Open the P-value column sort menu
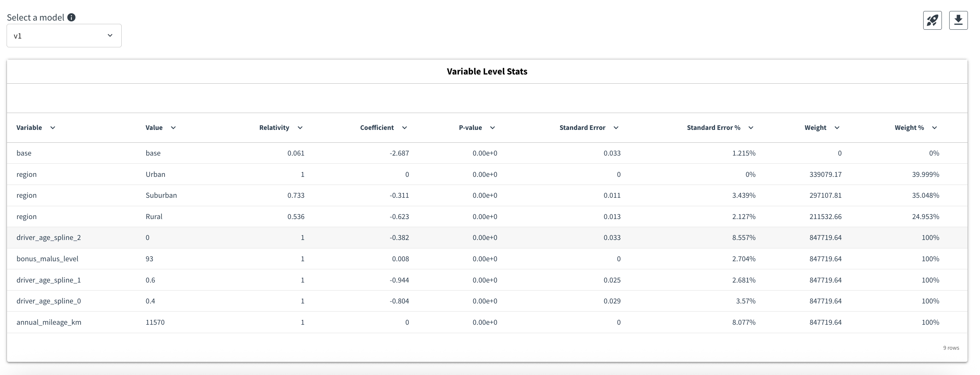980x375 pixels. tap(493, 128)
